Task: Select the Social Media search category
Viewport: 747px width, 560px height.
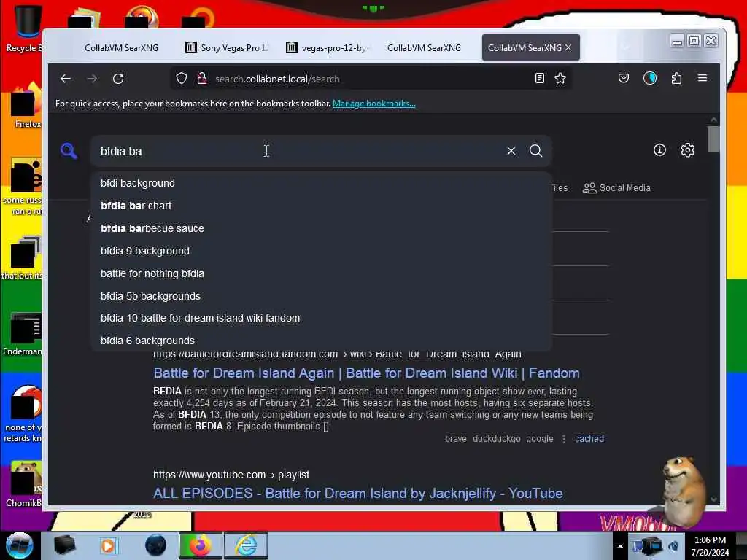Action: tap(616, 188)
